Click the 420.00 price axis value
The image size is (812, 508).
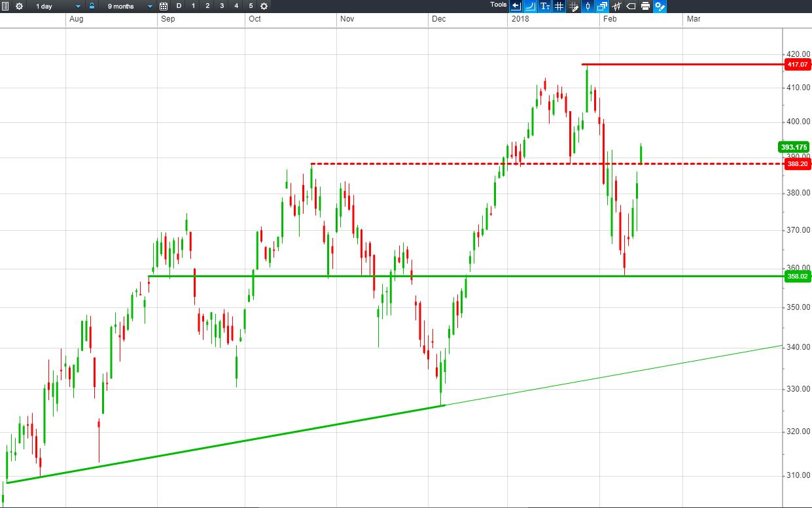(x=799, y=54)
